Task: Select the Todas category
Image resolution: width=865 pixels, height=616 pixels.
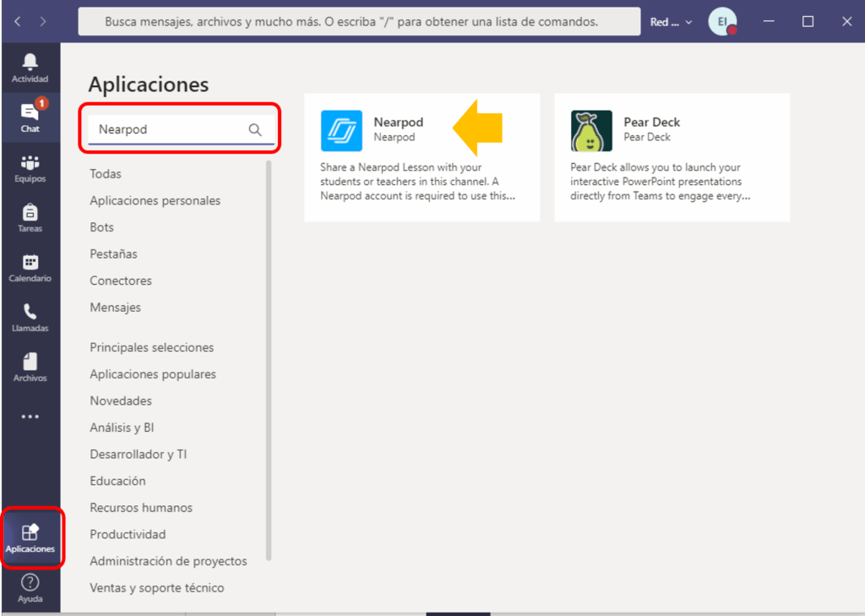Action: coord(106,174)
